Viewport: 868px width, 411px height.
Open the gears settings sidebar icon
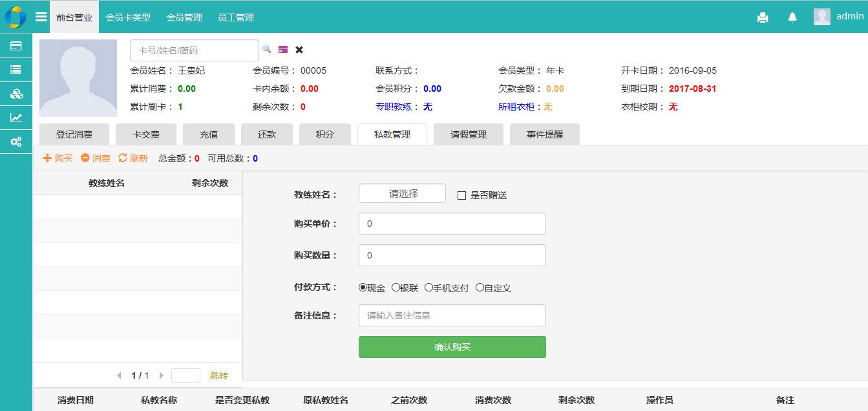[16, 142]
